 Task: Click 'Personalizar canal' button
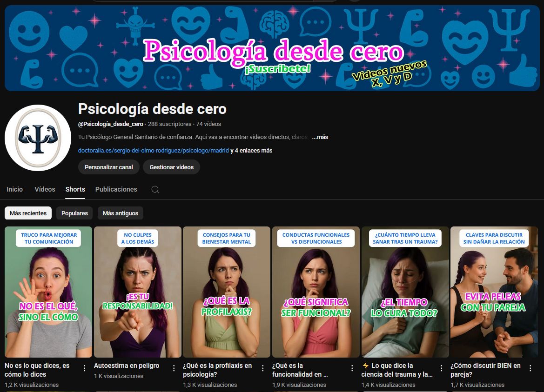109,167
